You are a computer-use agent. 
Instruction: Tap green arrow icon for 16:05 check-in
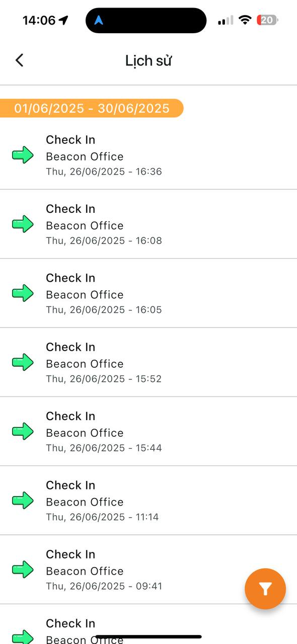click(23, 293)
